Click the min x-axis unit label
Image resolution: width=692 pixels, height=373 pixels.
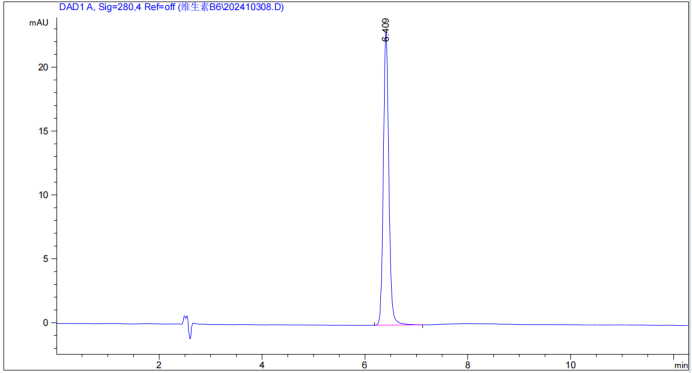tap(681, 365)
